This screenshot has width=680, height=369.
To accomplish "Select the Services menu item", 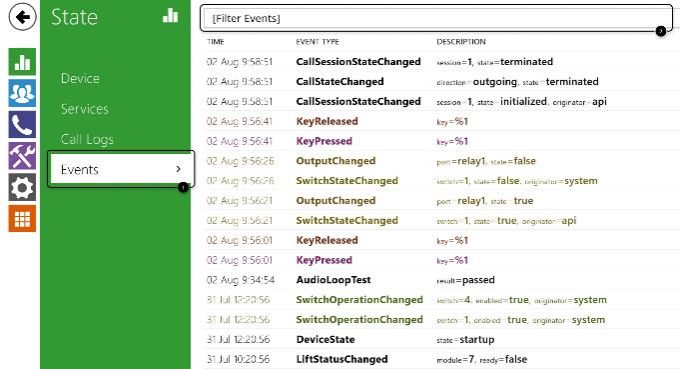I will (x=85, y=109).
